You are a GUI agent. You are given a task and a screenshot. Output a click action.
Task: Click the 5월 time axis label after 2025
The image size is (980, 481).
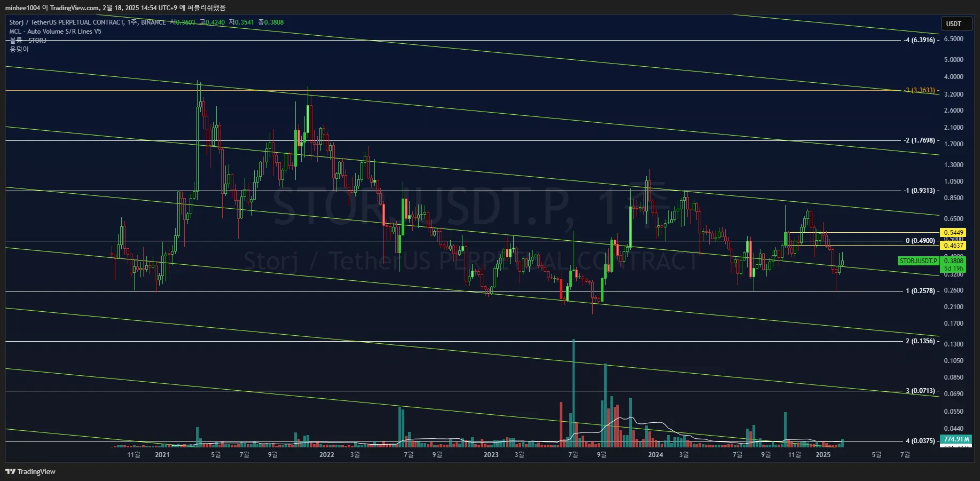click(876, 455)
